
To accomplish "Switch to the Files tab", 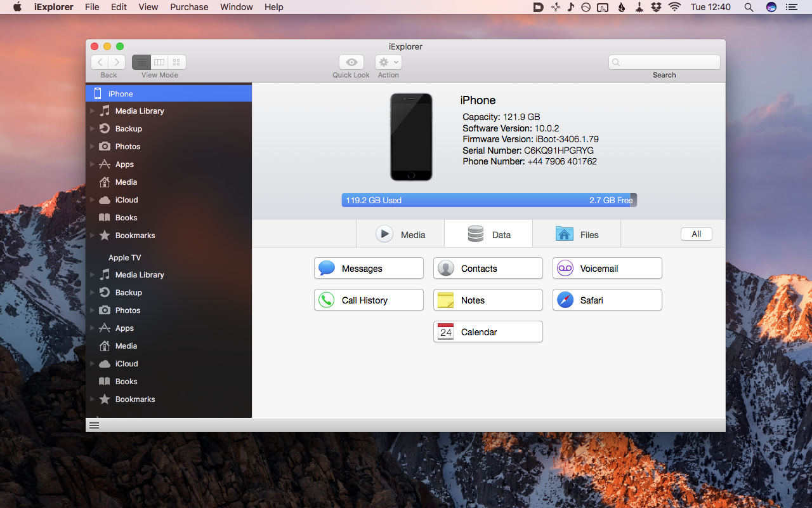I will (x=577, y=234).
